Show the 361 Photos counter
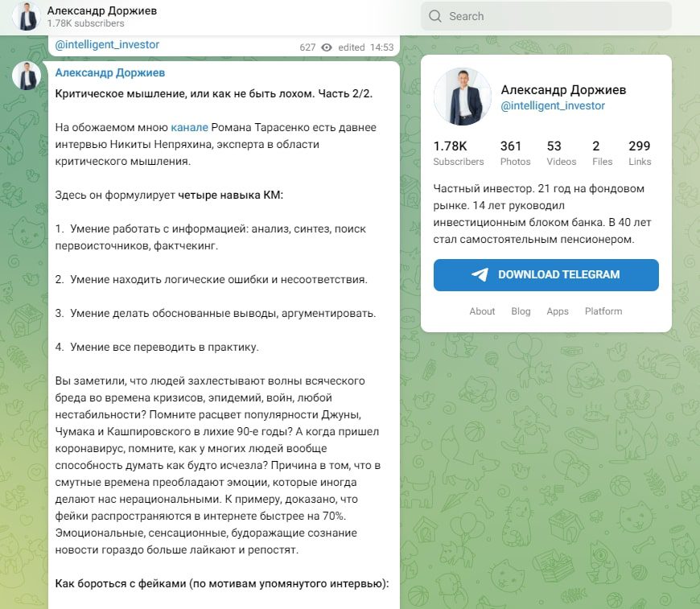Image resolution: width=700 pixels, height=609 pixels. [515, 153]
